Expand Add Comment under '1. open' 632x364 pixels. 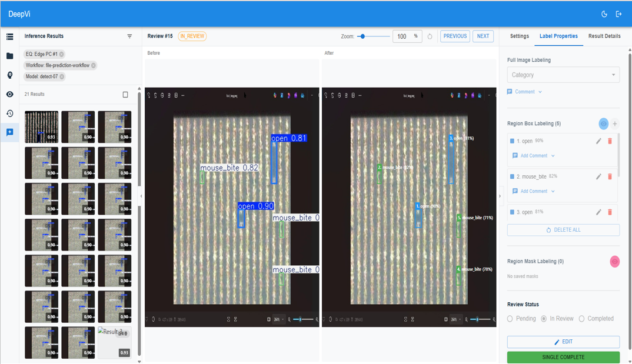[534, 156]
